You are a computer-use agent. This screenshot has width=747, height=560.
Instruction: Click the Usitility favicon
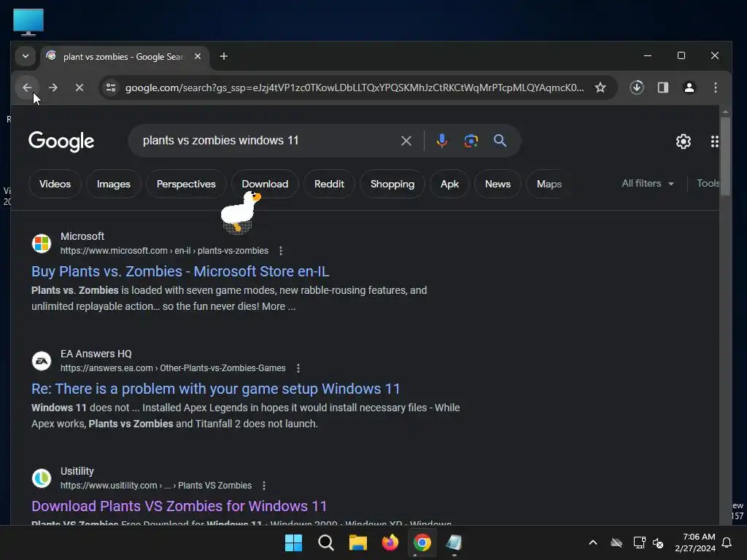[x=42, y=478]
